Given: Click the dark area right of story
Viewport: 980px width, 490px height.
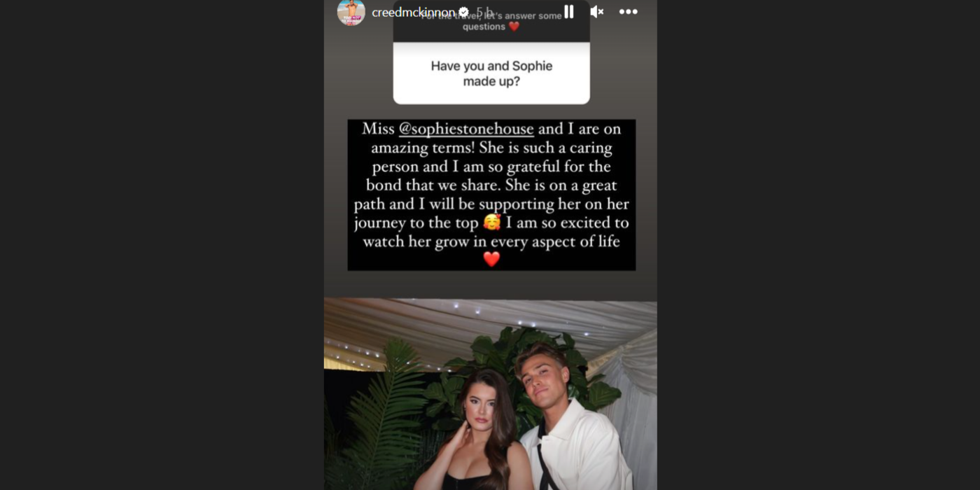Looking at the screenshot, I should [818, 245].
